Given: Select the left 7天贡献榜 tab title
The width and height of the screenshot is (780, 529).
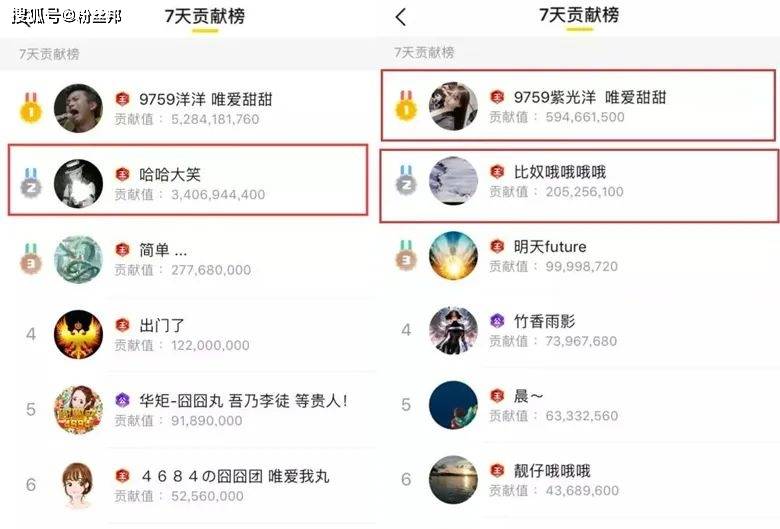Looking at the screenshot, I should pos(205,16).
